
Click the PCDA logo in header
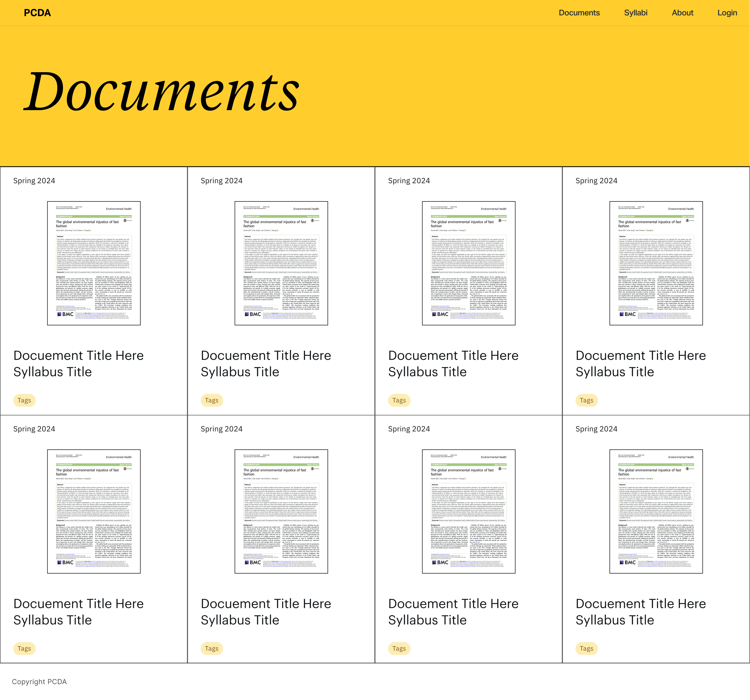[37, 13]
